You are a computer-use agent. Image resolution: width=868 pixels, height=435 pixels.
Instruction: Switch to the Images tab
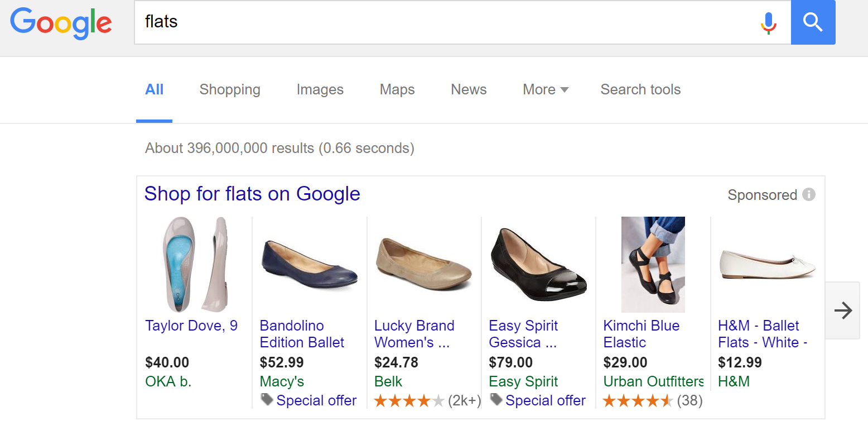[x=320, y=90]
